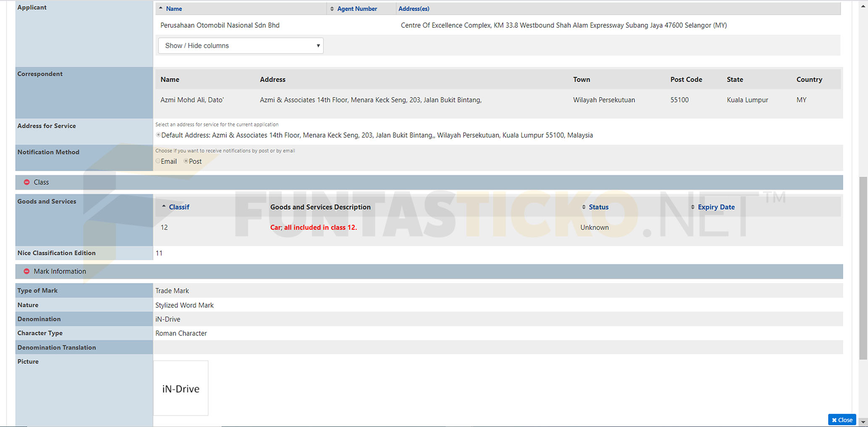The image size is (868, 427).
Task: Click the Mark Information section header
Action: (x=429, y=271)
